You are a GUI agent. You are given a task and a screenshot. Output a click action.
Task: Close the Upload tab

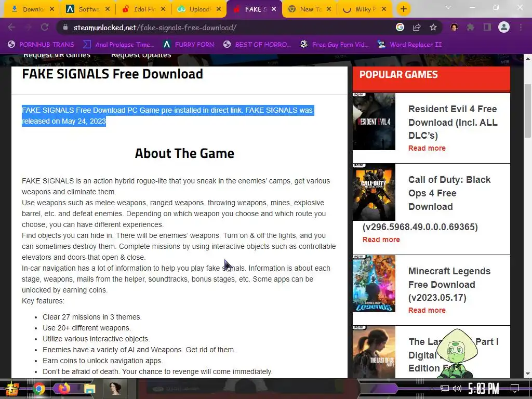pos(219,9)
